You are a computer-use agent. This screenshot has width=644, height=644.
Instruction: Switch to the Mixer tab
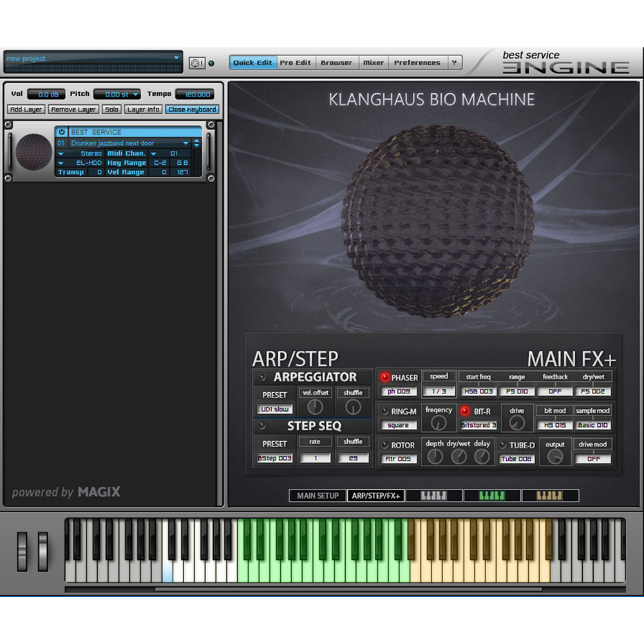point(373,63)
